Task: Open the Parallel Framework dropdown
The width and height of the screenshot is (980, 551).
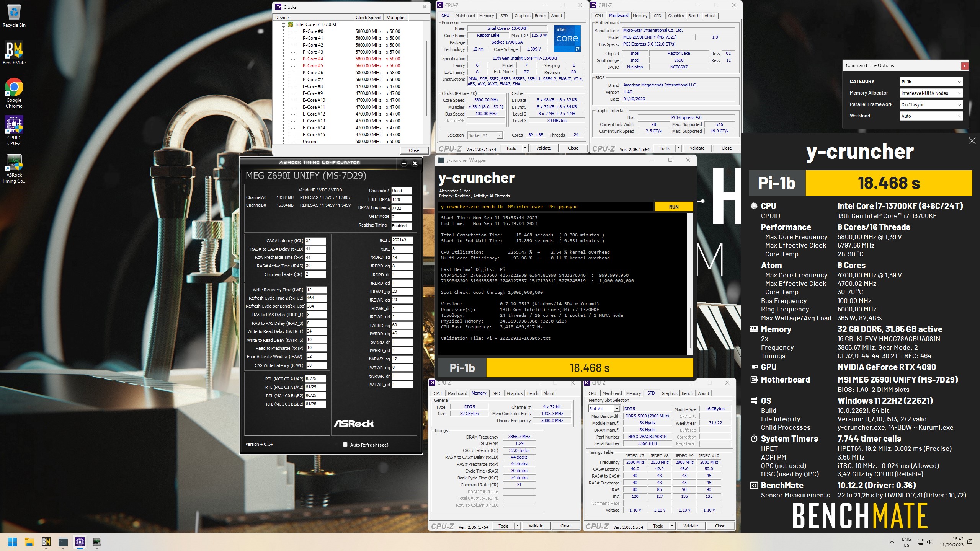Action: coord(931,104)
